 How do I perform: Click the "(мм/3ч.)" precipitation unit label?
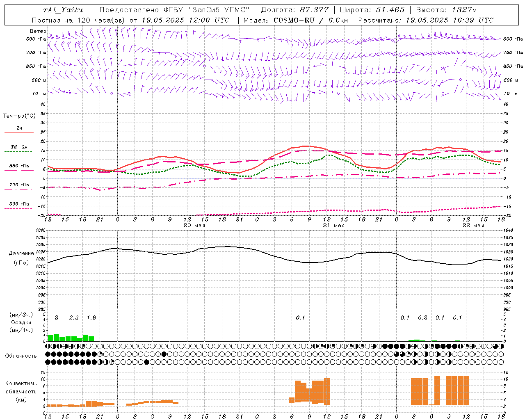click(x=21, y=315)
